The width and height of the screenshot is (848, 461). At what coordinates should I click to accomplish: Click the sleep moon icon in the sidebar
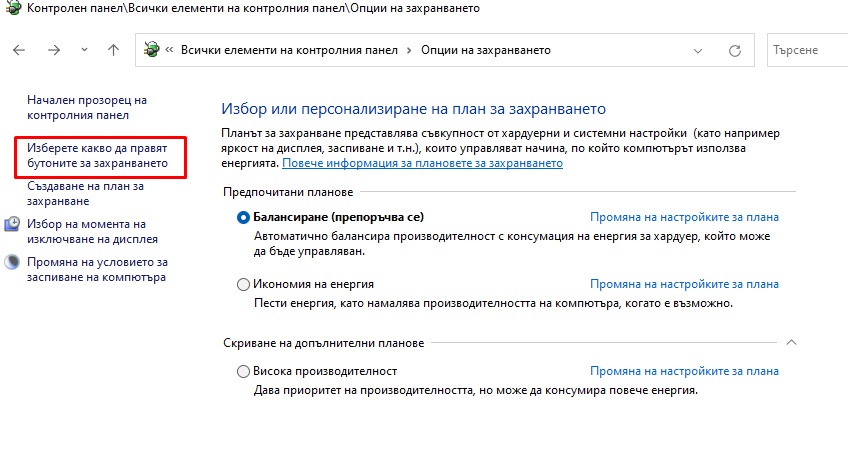(12, 262)
